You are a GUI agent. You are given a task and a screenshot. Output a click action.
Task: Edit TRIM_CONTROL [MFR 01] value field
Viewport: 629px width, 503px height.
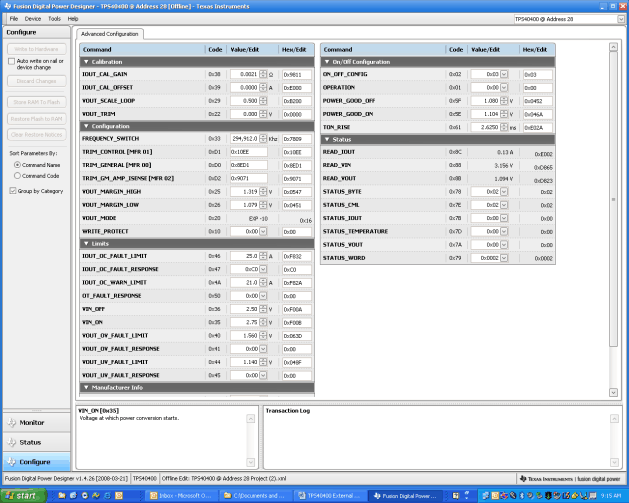(249, 152)
